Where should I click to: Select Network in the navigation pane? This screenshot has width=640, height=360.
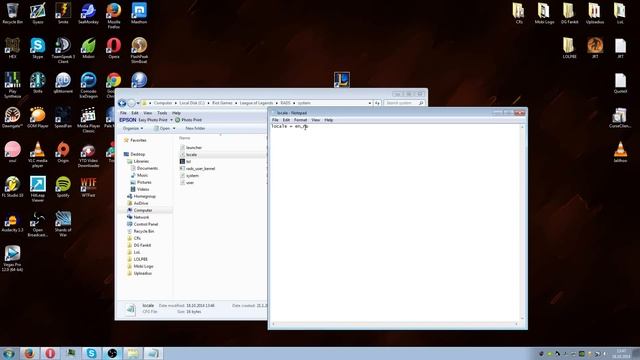[141, 217]
